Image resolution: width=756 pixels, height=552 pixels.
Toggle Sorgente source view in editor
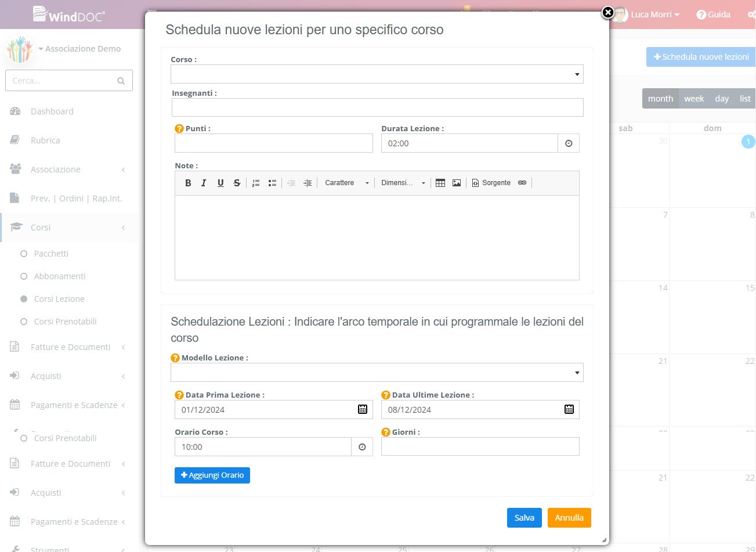(491, 183)
